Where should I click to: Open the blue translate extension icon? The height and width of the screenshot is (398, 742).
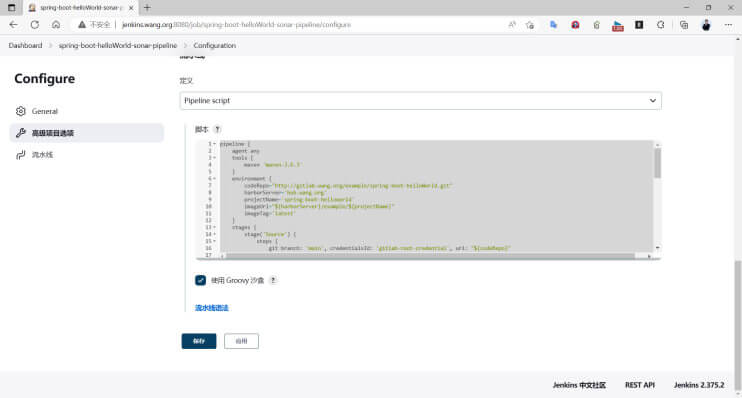[553, 25]
